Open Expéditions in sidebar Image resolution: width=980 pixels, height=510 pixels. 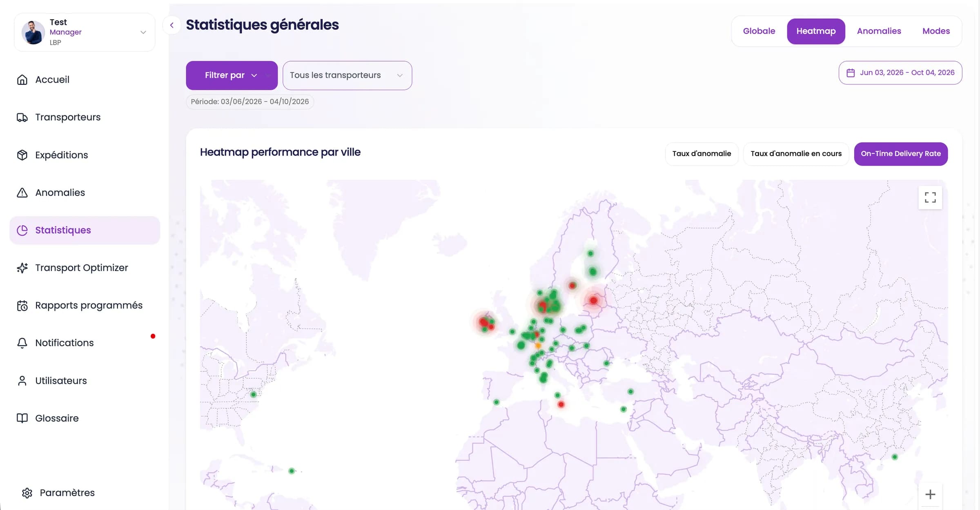85,155
